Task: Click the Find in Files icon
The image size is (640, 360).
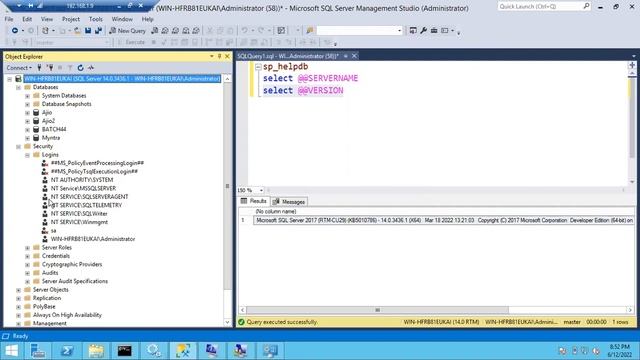Action: [310, 31]
